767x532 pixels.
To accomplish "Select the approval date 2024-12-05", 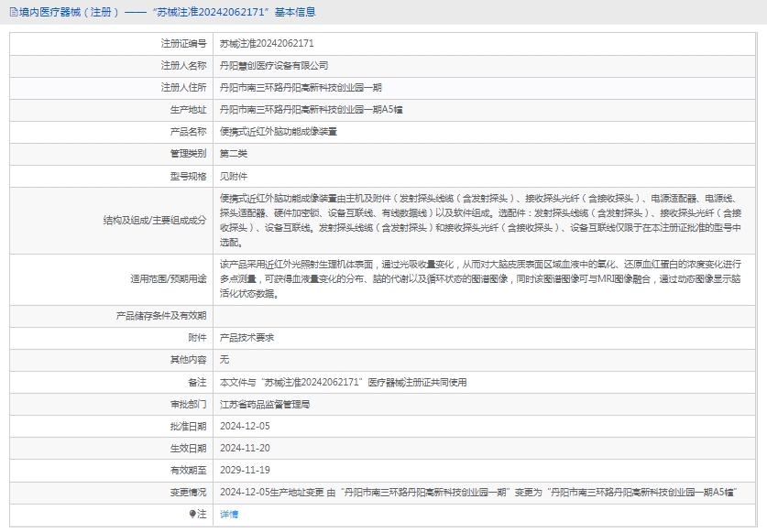I will (x=245, y=426).
